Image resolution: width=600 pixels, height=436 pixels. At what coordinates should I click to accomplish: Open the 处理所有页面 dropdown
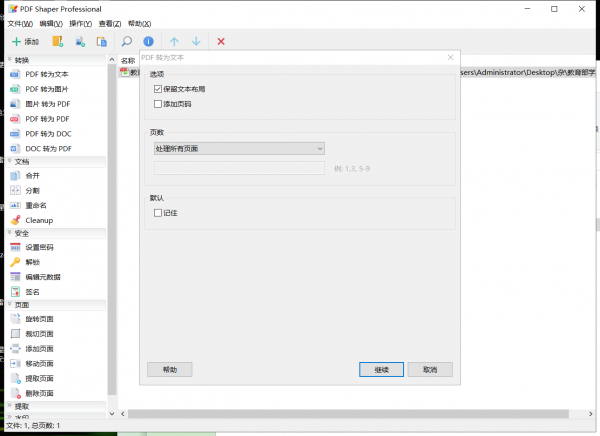pyautogui.click(x=238, y=149)
